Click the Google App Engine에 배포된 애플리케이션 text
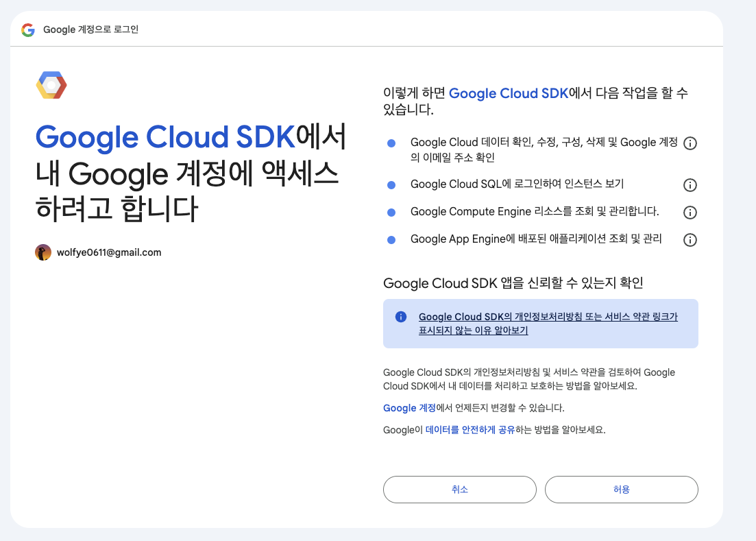This screenshot has height=541, width=756. coord(536,239)
